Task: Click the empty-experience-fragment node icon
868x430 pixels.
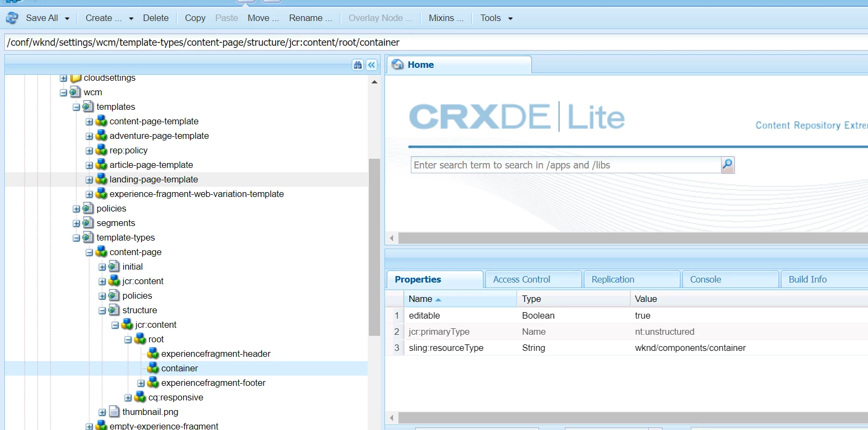Action: (x=101, y=425)
